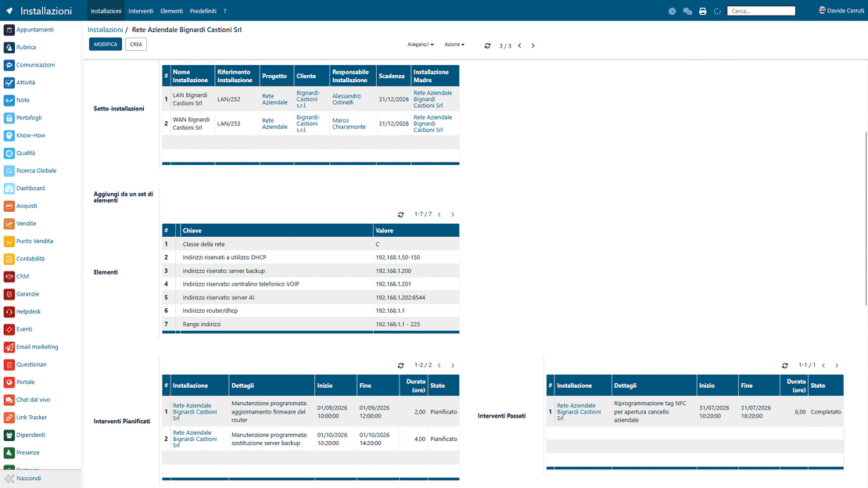Open the chat conversations icon in top bar
This screenshot has width=868, height=488.
pyautogui.click(x=687, y=11)
